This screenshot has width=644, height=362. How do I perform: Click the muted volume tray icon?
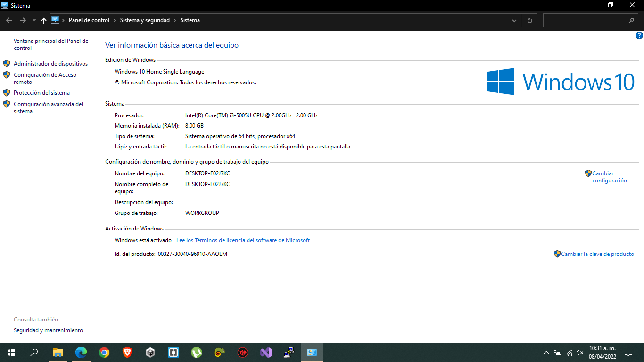[x=580, y=353]
